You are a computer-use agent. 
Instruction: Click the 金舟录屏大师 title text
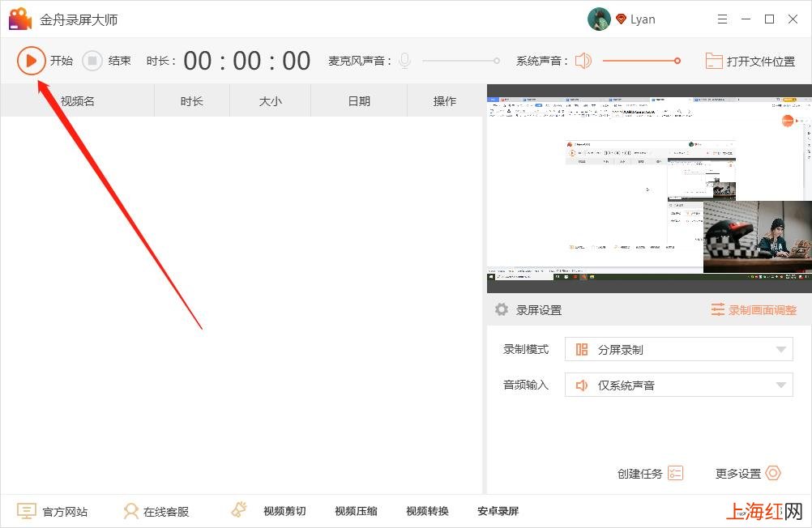[x=79, y=19]
